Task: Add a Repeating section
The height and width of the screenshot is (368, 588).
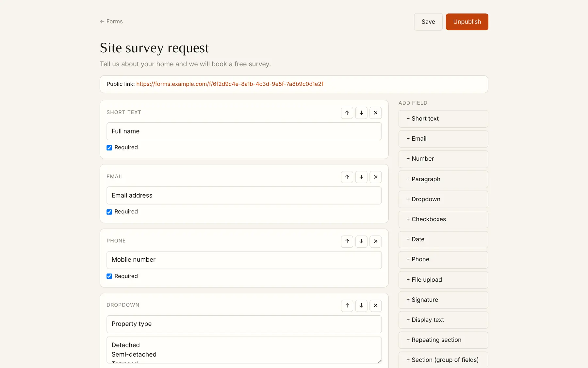Action: (443, 340)
